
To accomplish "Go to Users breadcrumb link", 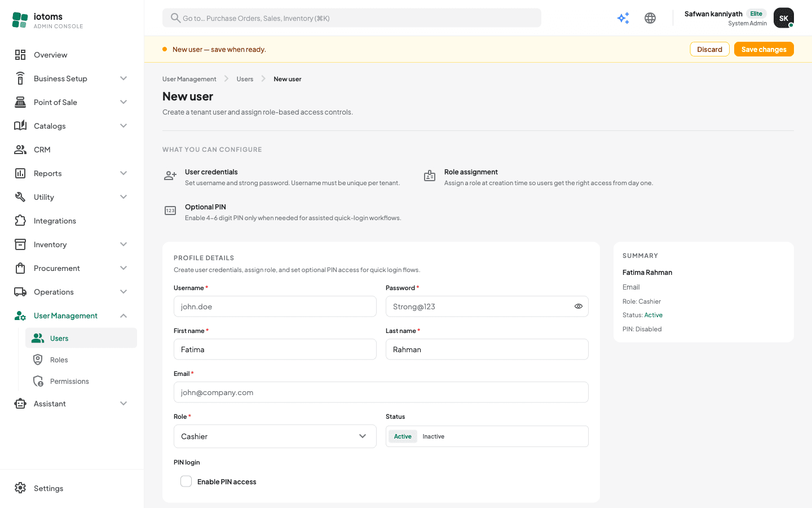I will 245,79.
